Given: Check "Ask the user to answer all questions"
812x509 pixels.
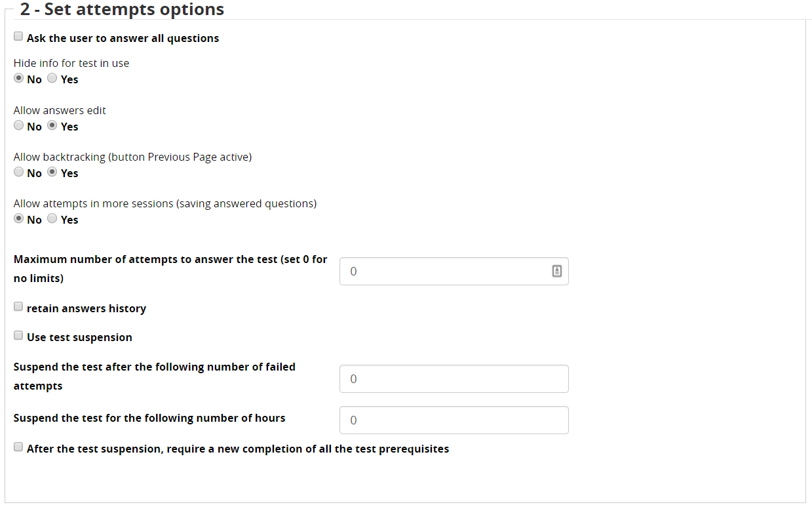Looking at the screenshot, I should click(18, 36).
